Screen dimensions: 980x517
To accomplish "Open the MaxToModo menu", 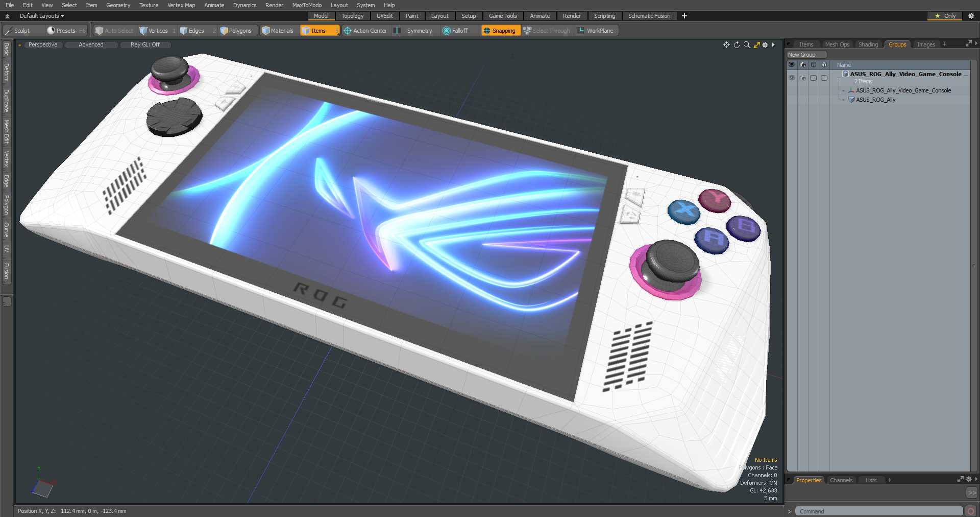I will 307,5.
